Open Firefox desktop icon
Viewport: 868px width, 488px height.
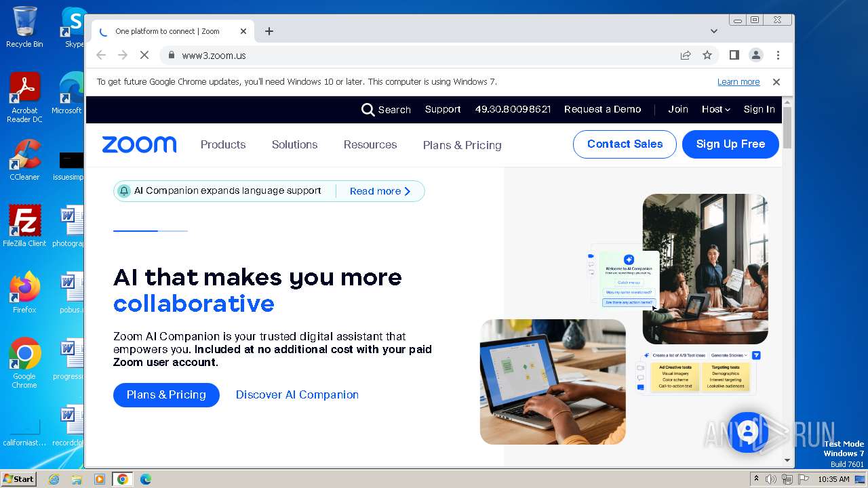coord(24,292)
